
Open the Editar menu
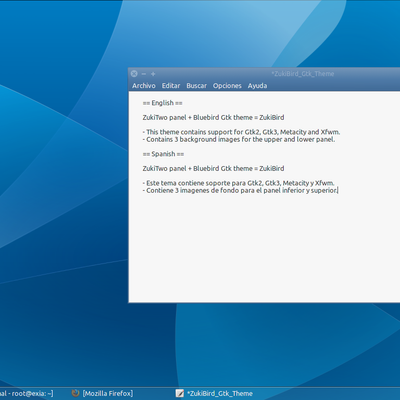tap(171, 86)
